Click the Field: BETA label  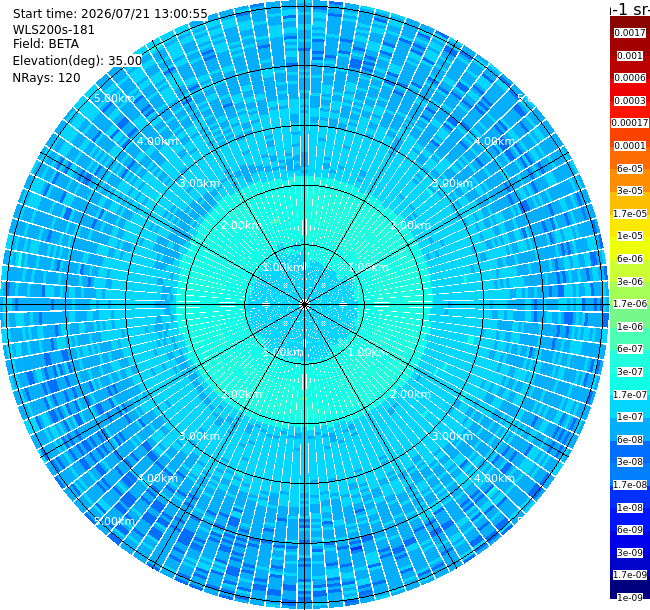(46, 44)
